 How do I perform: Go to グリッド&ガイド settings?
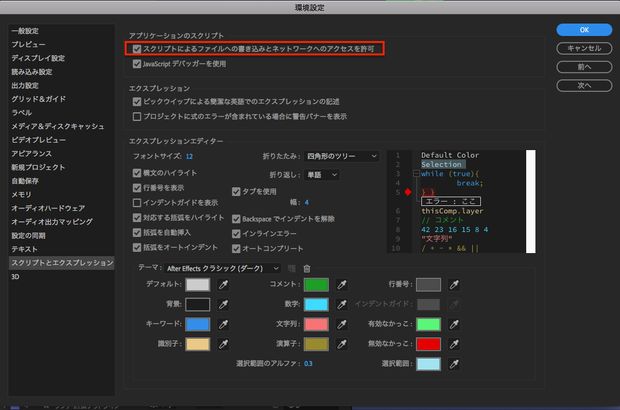pyautogui.click(x=38, y=99)
